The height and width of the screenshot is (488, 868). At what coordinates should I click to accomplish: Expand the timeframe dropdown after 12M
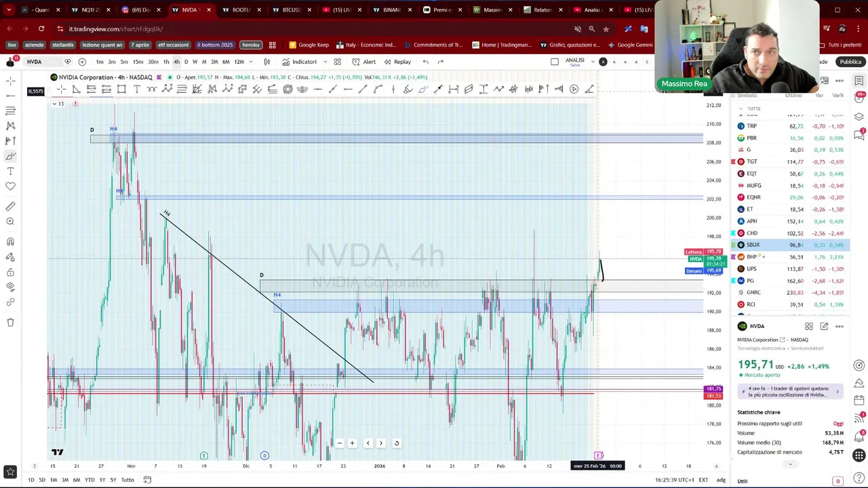(x=252, y=62)
